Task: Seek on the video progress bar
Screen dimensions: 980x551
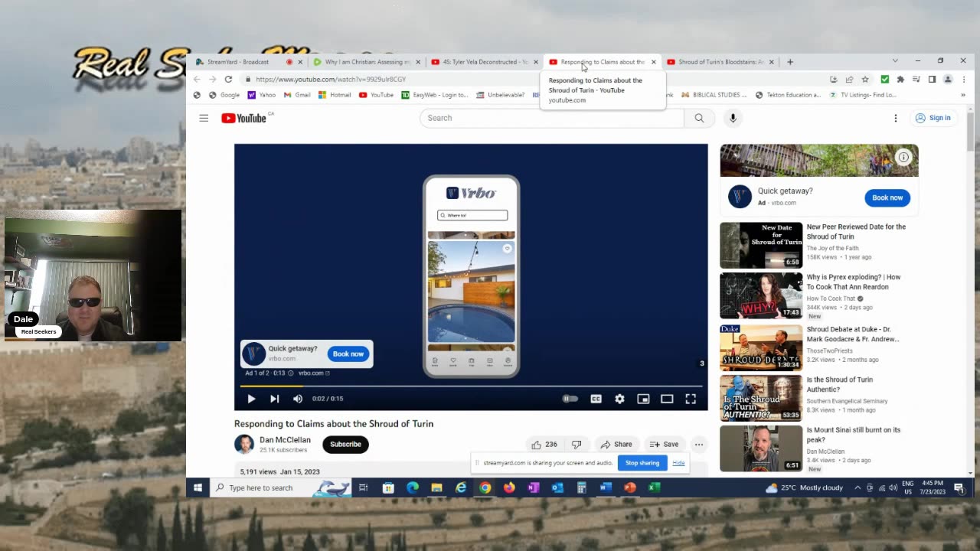Action: tap(471, 386)
